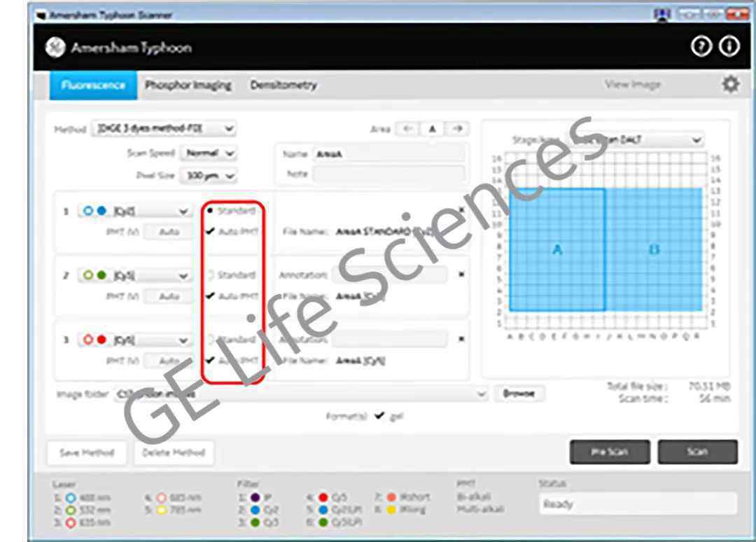Click the Browse button
756x542 pixels.
[519, 394]
